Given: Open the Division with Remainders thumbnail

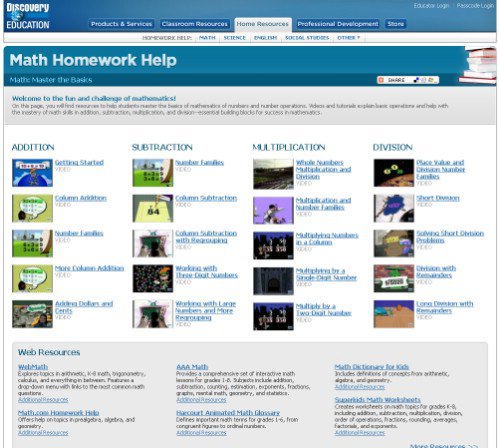Looking at the screenshot, I should pos(394,279).
